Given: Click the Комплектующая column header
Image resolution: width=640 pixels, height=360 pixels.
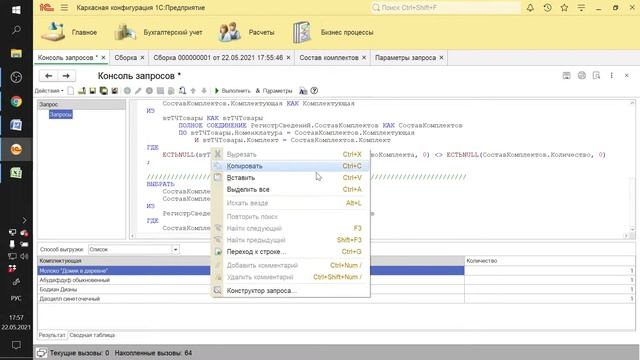Looking at the screenshot, I should [251, 261].
